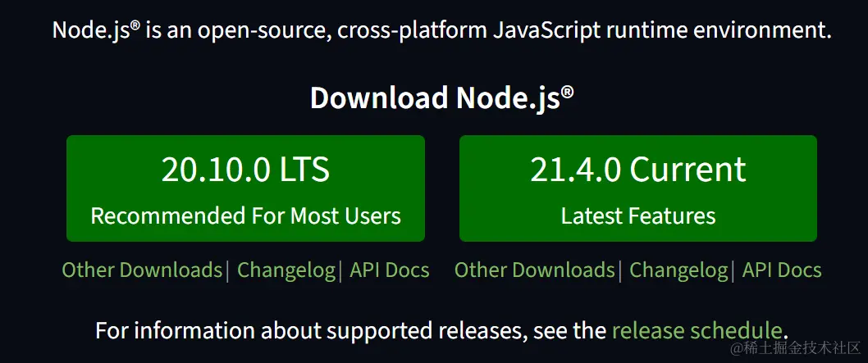The height and width of the screenshot is (363, 868).
Task: Open API Docs under the Current button
Action: [x=782, y=270]
